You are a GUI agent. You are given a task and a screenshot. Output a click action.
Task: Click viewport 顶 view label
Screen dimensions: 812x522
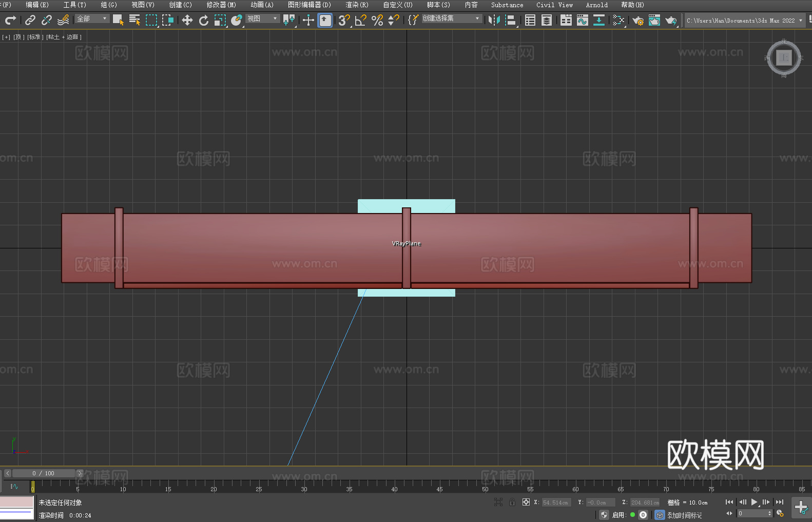pos(19,37)
